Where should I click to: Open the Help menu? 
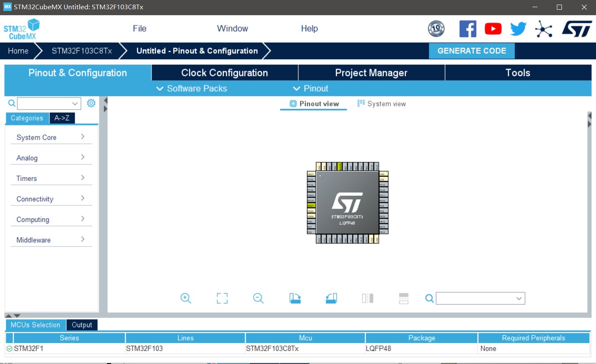pos(309,29)
